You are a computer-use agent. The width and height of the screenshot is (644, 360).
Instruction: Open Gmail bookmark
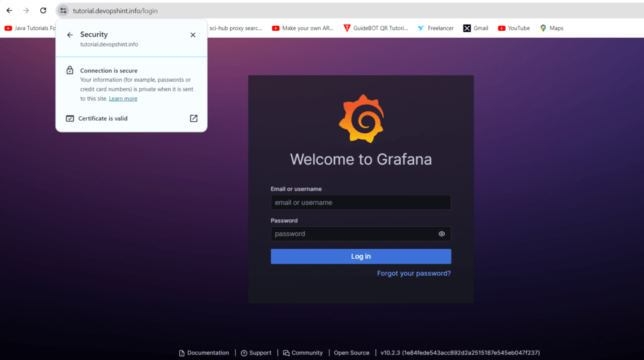click(x=475, y=28)
